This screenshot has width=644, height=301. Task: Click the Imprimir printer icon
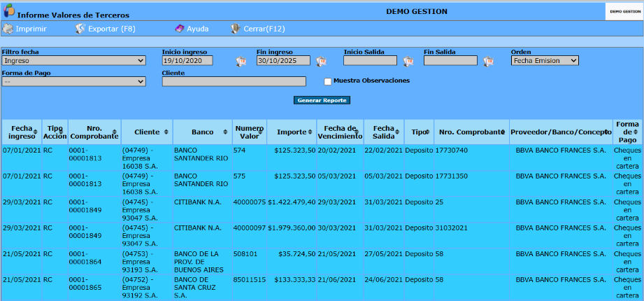click(8, 29)
